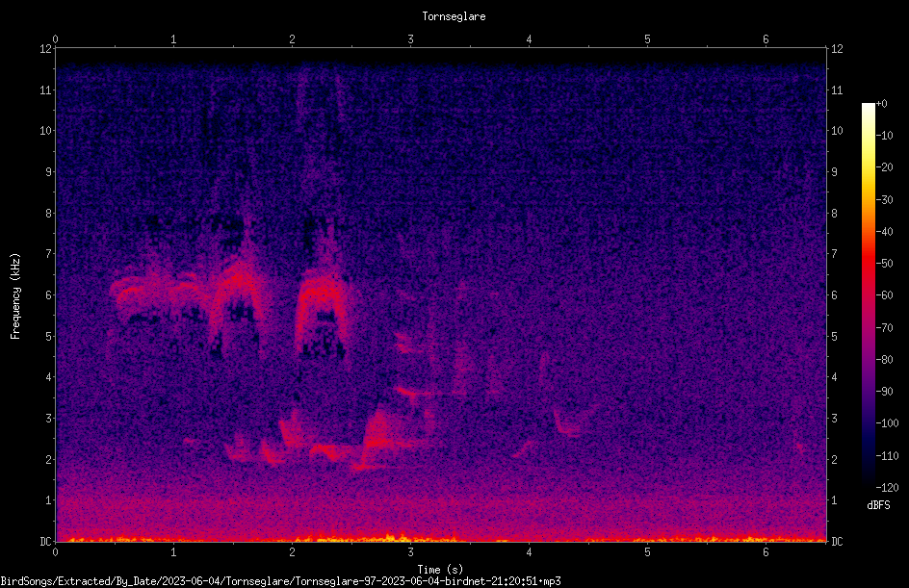Click the DC label on left axis
This screenshot has width=909, height=588.
pyautogui.click(x=45, y=542)
